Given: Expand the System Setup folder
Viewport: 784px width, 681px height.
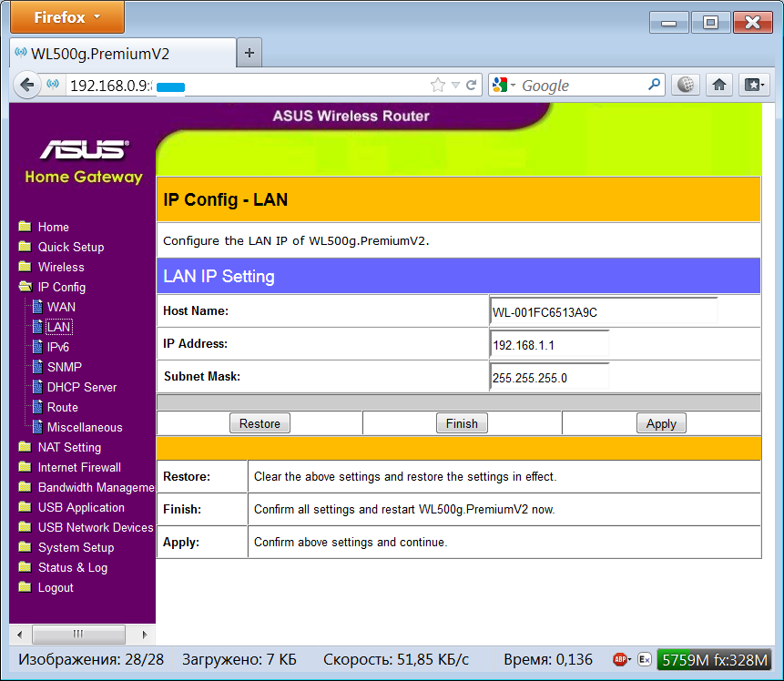Looking at the screenshot, I should [25, 547].
